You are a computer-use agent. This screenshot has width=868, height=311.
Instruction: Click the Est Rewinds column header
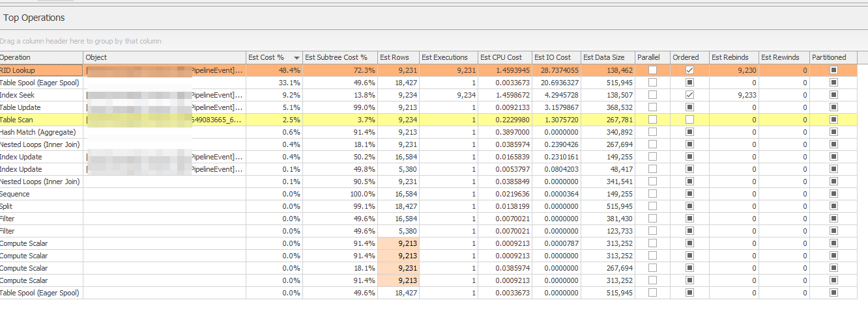tap(784, 57)
